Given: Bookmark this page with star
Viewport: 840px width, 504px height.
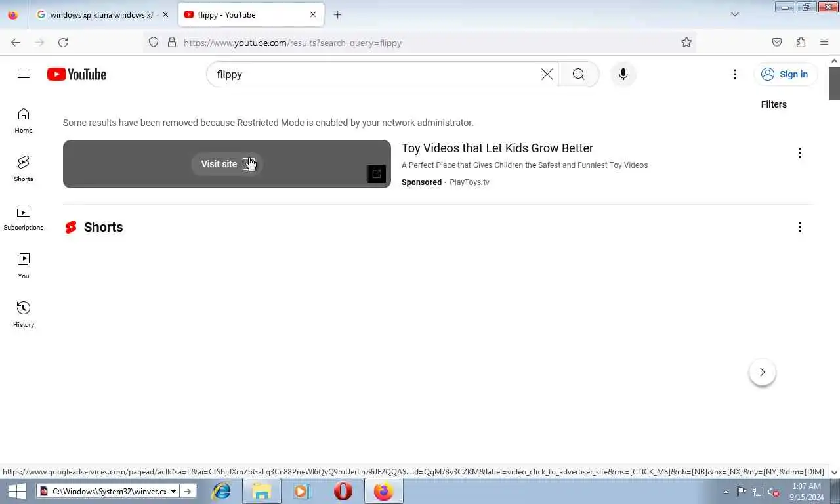Looking at the screenshot, I should click(x=686, y=43).
